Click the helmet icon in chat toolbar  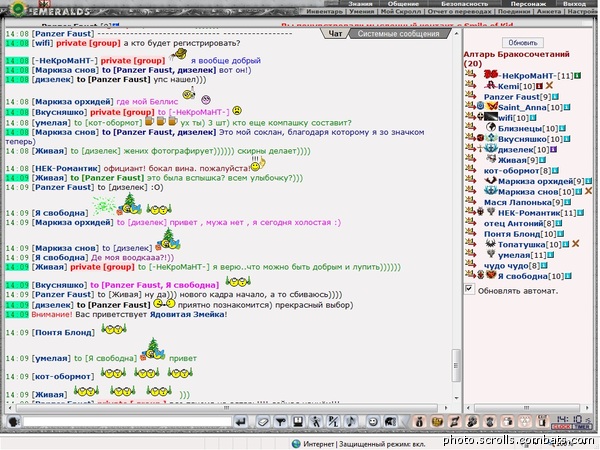pyautogui.click(x=390, y=422)
